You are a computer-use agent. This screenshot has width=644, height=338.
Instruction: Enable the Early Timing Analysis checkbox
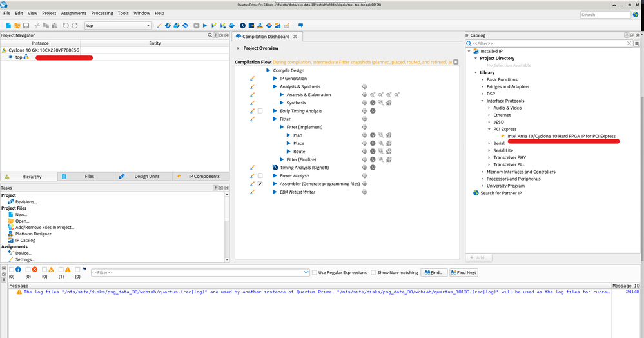(260, 111)
